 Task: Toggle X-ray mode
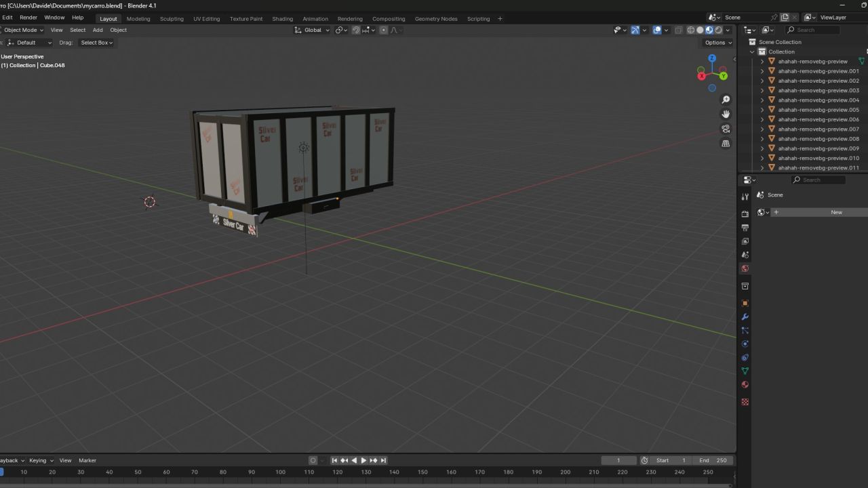(x=679, y=30)
